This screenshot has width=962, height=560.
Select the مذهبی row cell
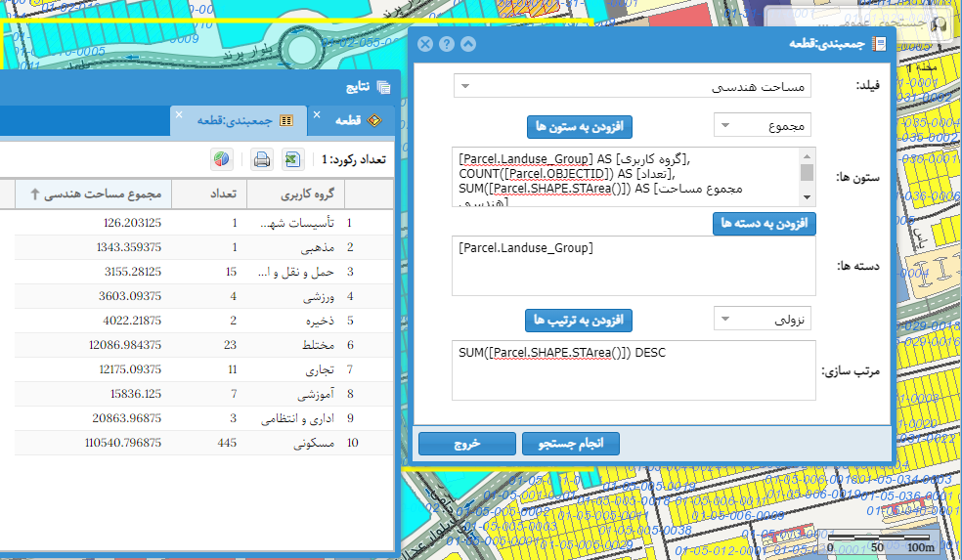click(x=295, y=247)
